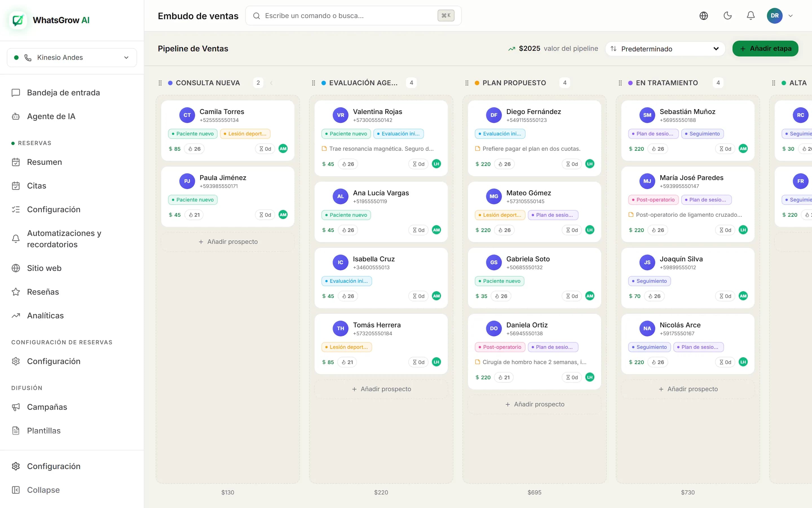Open note Prefiere pagar el plan en dos cuotas

(x=528, y=148)
